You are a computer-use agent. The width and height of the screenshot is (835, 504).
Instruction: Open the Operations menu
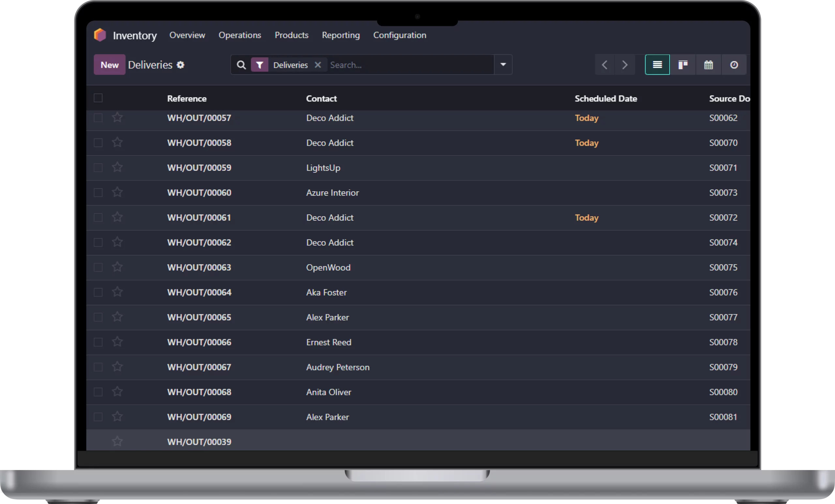(240, 35)
